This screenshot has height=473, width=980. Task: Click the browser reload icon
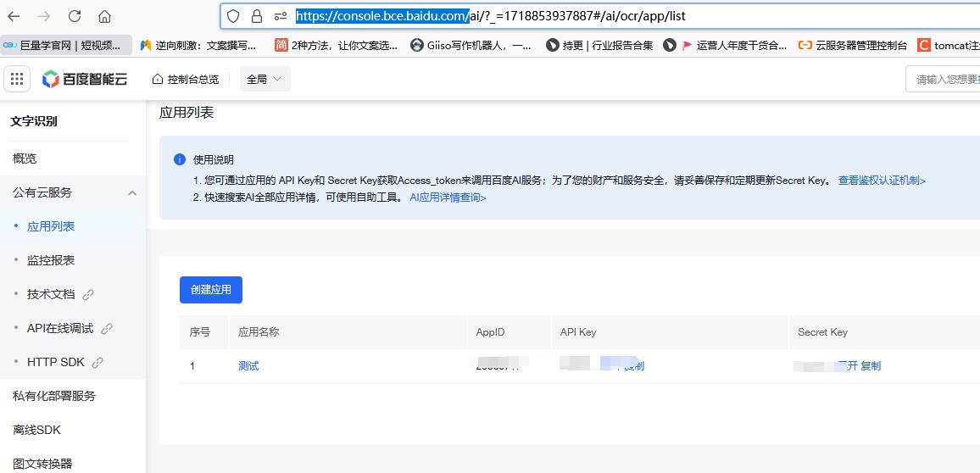(75, 16)
